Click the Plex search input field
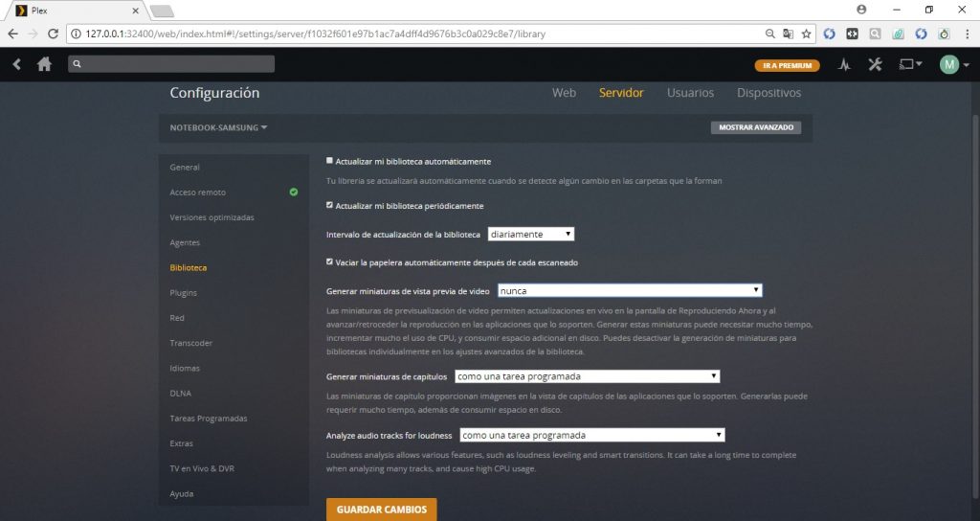This screenshot has width=980, height=521. pos(172,64)
